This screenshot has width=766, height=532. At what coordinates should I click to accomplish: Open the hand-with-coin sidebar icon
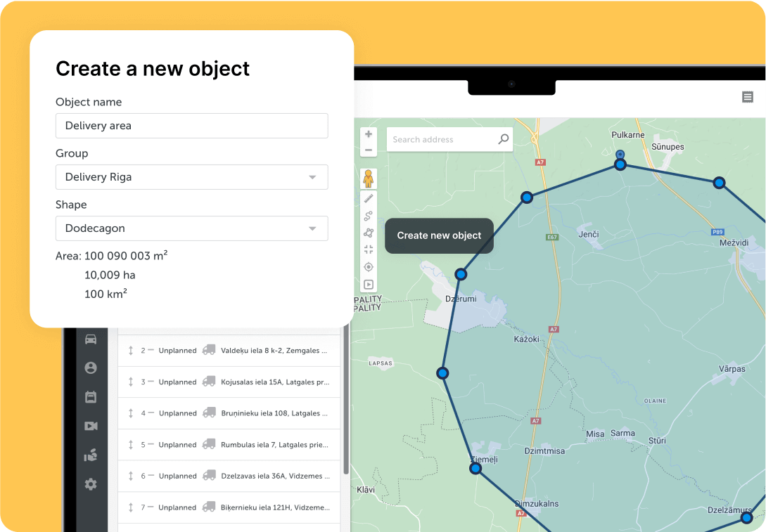click(90, 455)
